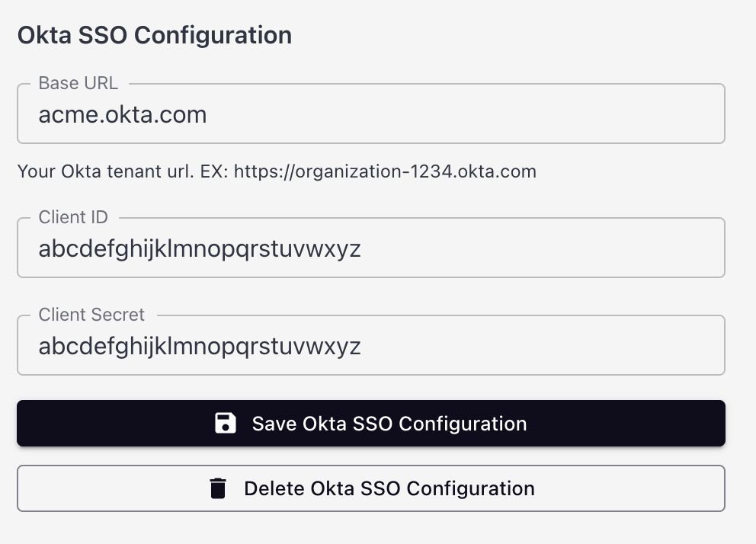This screenshot has height=544, width=756.
Task: Click the Okta SSO Configuration heading
Action: pos(153,34)
